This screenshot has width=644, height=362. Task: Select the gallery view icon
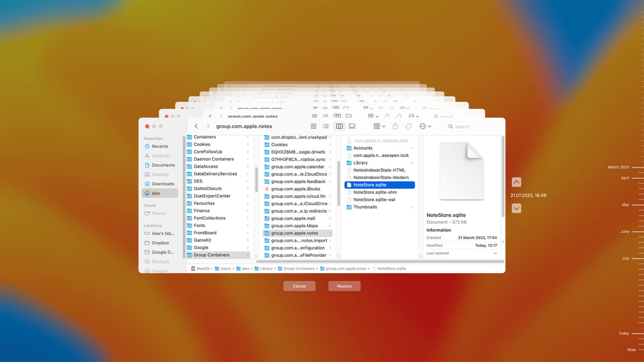(x=352, y=126)
